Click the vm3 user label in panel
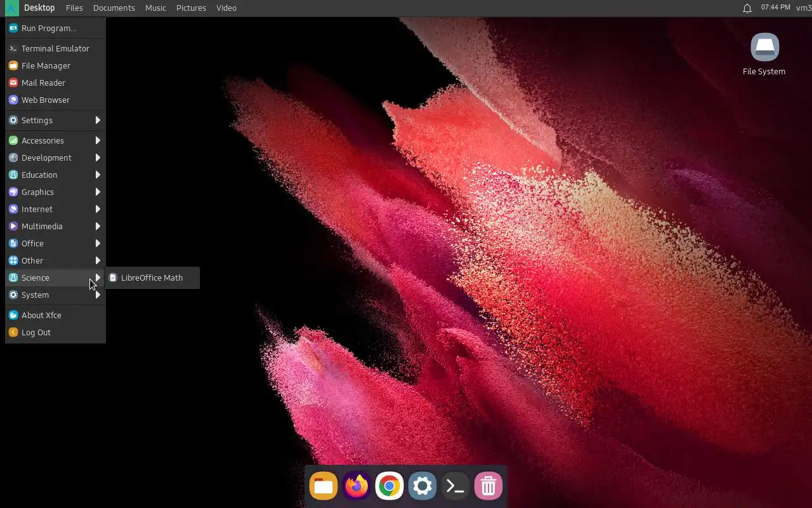Image resolution: width=812 pixels, height=508 pixels. [804, 8]
